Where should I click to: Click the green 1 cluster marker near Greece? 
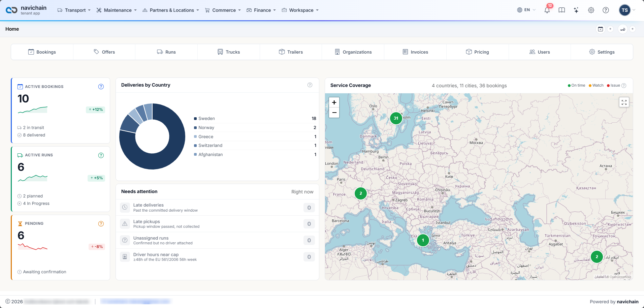423,240
